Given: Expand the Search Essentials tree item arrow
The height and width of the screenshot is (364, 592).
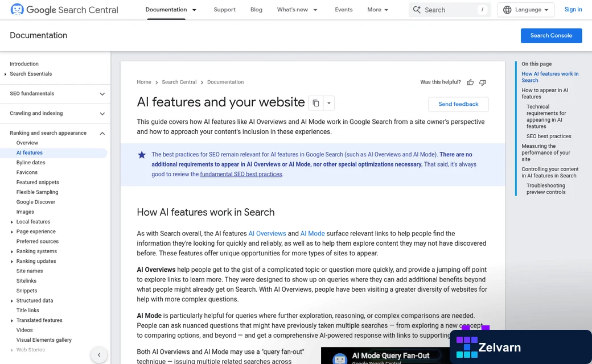Looking at the screenshot, I should click(x=5, y=74).
